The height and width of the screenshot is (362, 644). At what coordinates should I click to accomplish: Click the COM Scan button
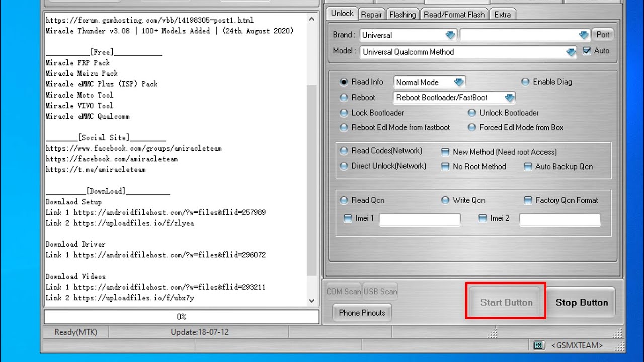click(344, 291)
